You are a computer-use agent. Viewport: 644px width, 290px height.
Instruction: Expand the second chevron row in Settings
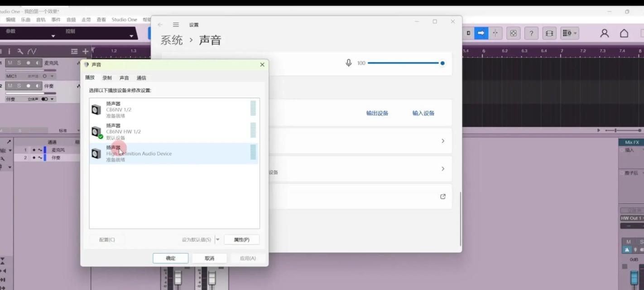coord(443,169)
